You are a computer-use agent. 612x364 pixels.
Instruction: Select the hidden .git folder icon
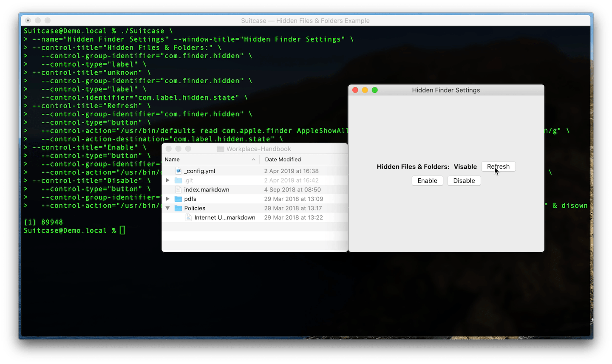178,180
